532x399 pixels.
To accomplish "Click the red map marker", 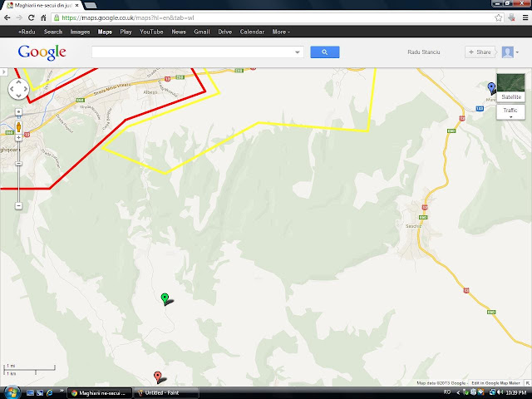I will (x=157, y=377).
